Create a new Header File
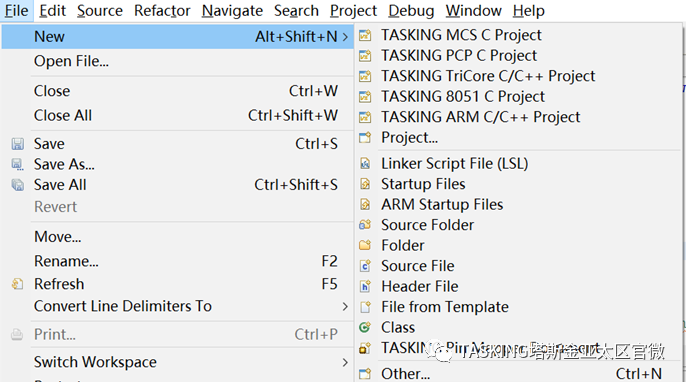This screenshot has width=686, height=382. [518, 286]
